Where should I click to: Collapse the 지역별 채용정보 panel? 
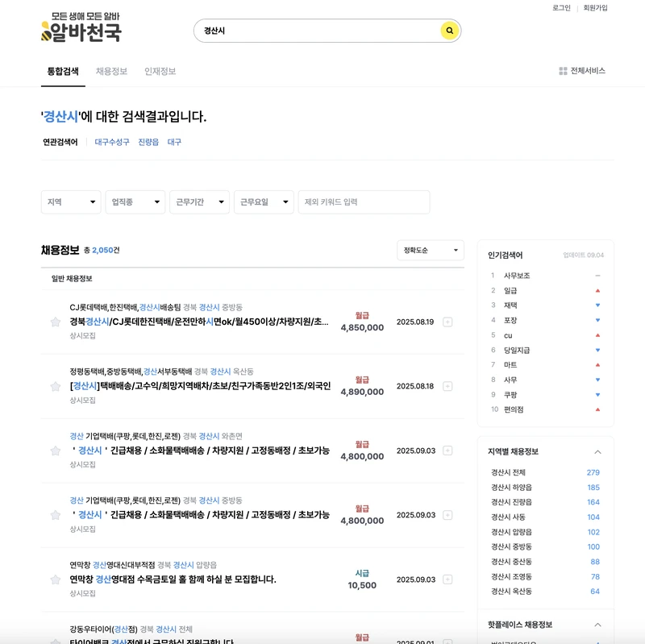(597, 451)
